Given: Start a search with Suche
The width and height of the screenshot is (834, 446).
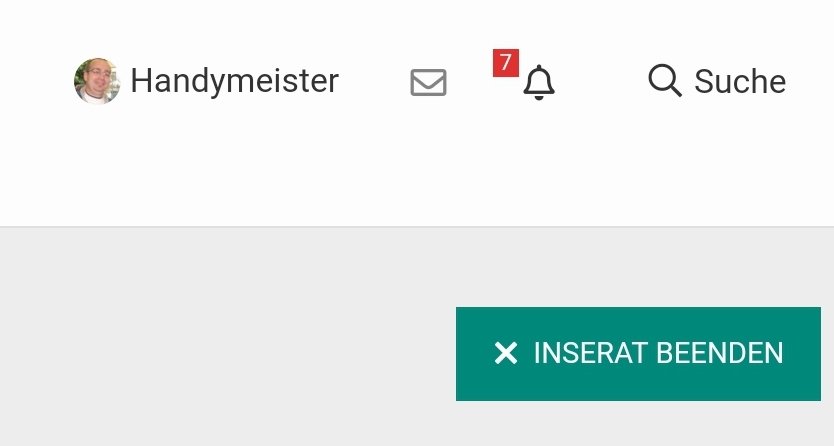Looking at the screenshot, I should click(x=717, y=81).
